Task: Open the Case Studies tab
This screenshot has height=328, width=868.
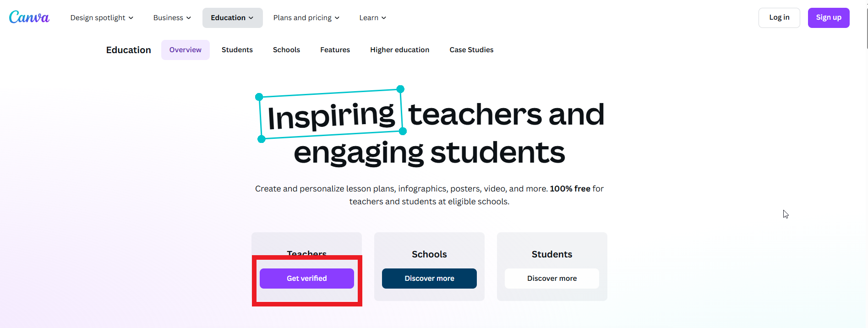Action: pyautogui.click(x=471, y=50)
